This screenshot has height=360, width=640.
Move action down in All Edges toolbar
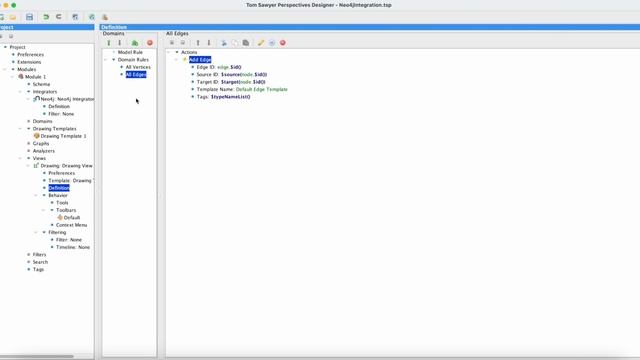point(209,43)
